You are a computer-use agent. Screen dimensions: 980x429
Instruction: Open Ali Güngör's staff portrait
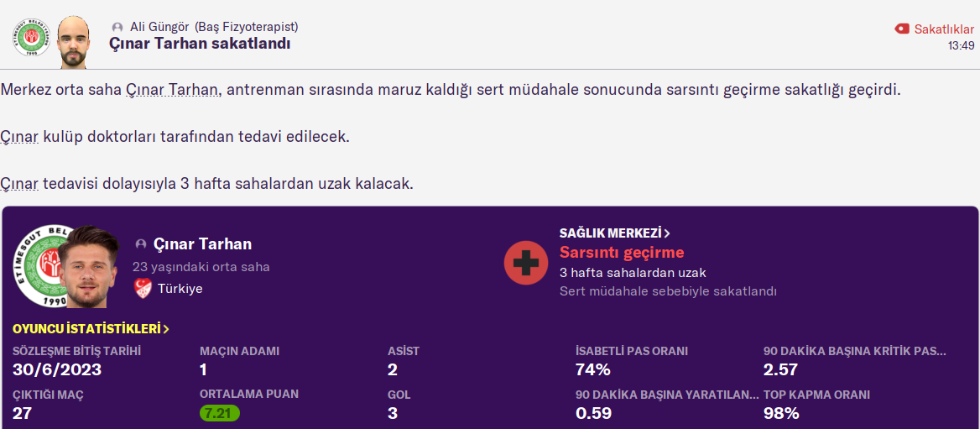[73, 41]
